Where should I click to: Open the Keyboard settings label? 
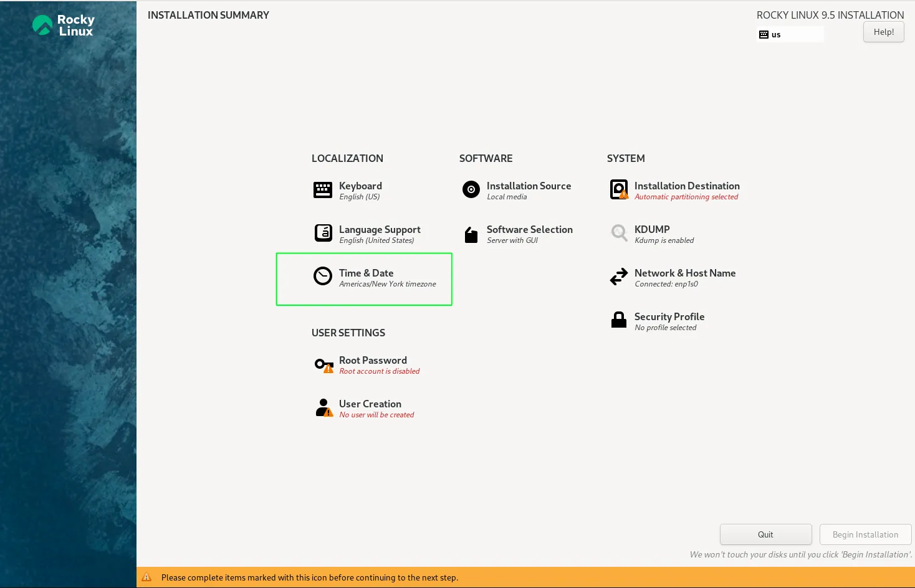point(360,186)
